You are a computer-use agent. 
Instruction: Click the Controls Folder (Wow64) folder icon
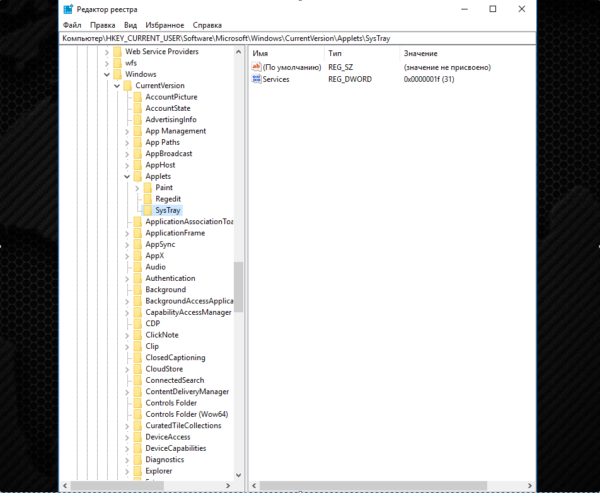[137, 414]
